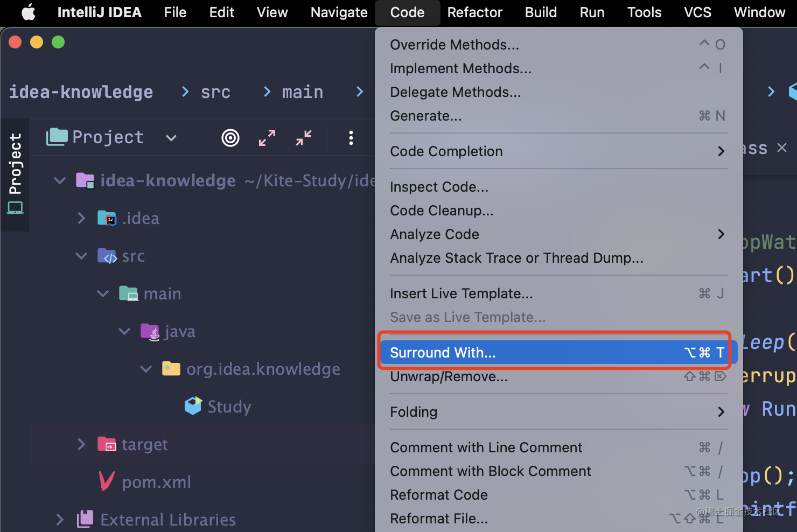
Task: Select Surround With... from the Code menu
Action: [x=558, y=353]
